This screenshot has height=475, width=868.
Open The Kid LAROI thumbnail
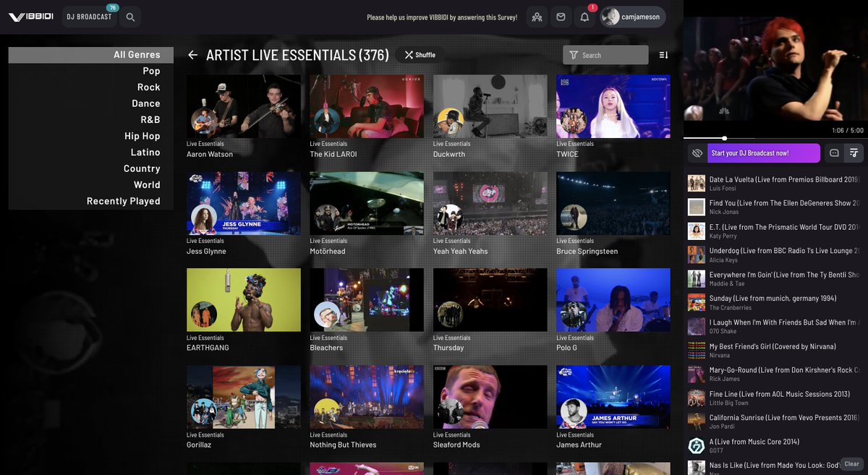(x=367, y=106)
